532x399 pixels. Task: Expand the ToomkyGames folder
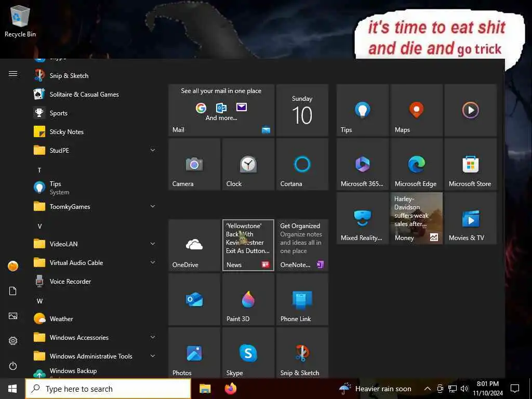pos(95,206)
